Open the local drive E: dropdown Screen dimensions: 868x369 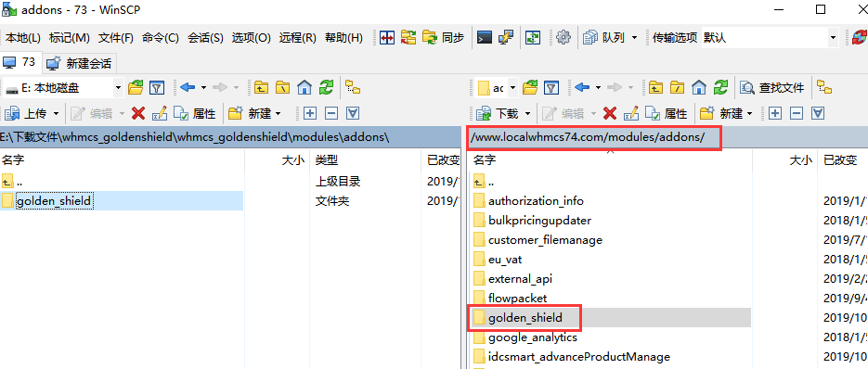(x=64, y=87)
